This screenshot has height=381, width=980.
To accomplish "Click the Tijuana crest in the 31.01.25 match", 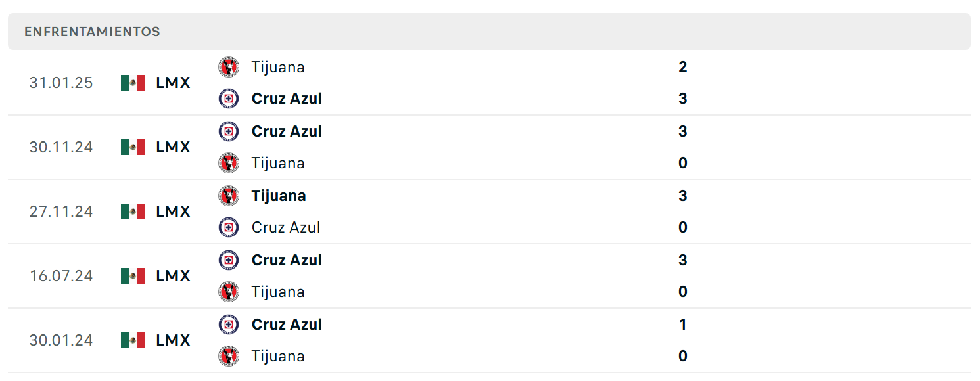I will (x=229, y=67).
